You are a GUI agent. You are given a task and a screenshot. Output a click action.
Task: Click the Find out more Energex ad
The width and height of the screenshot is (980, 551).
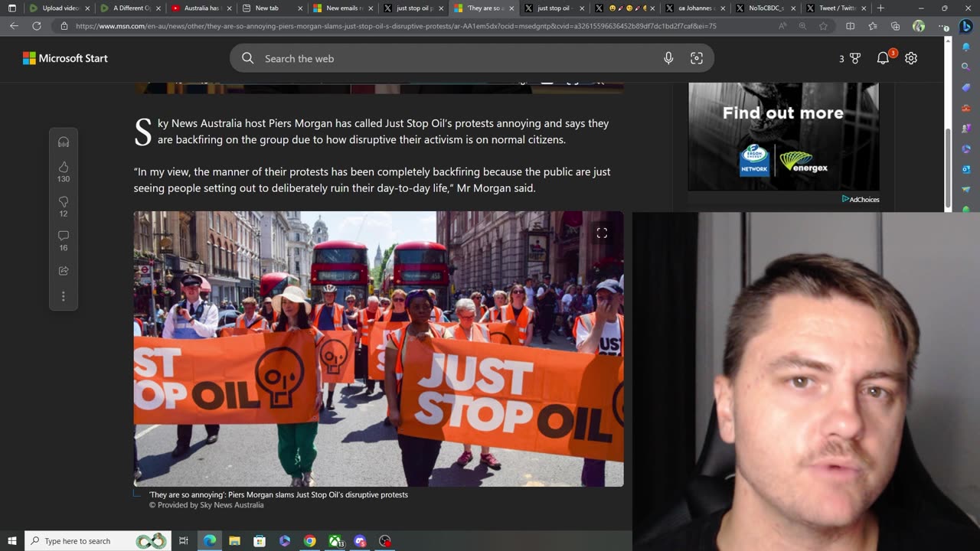(x=783, y=136)
